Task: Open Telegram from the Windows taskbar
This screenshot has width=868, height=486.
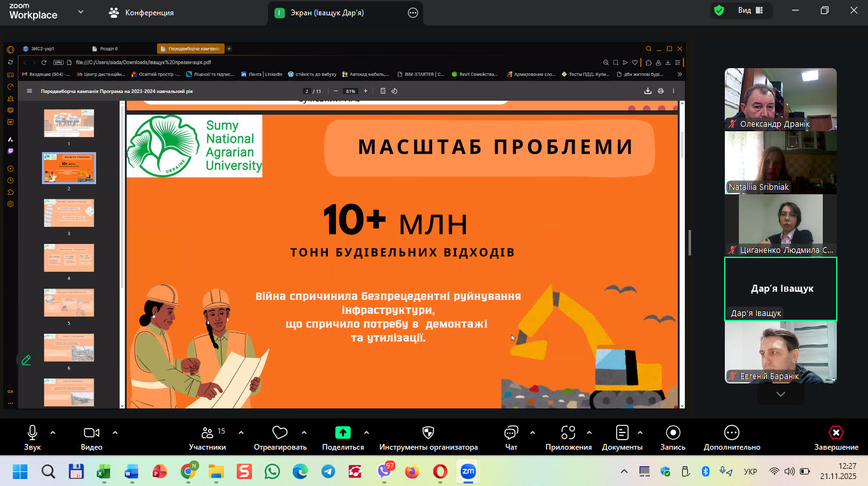Action: (328, 472)
